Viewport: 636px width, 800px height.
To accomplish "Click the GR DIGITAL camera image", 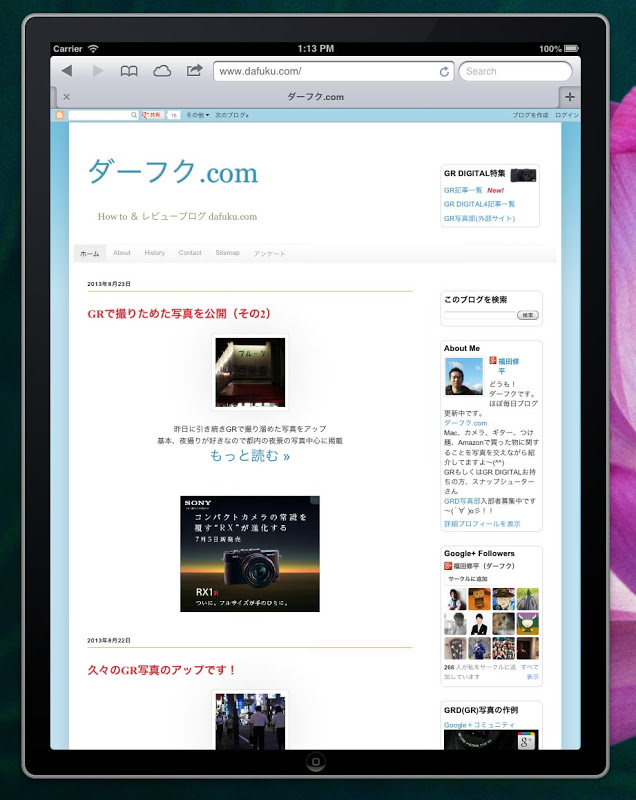I will (523, 175).
